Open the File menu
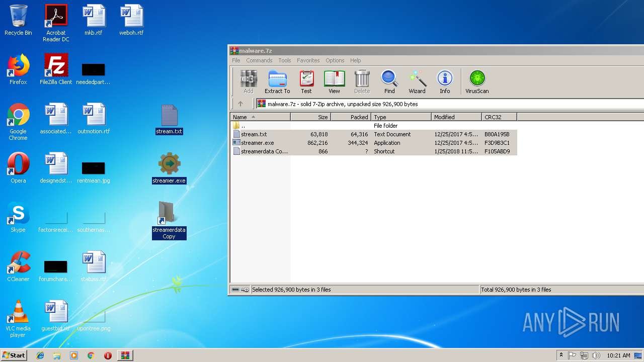644x362 pixels. click(236, 60)
